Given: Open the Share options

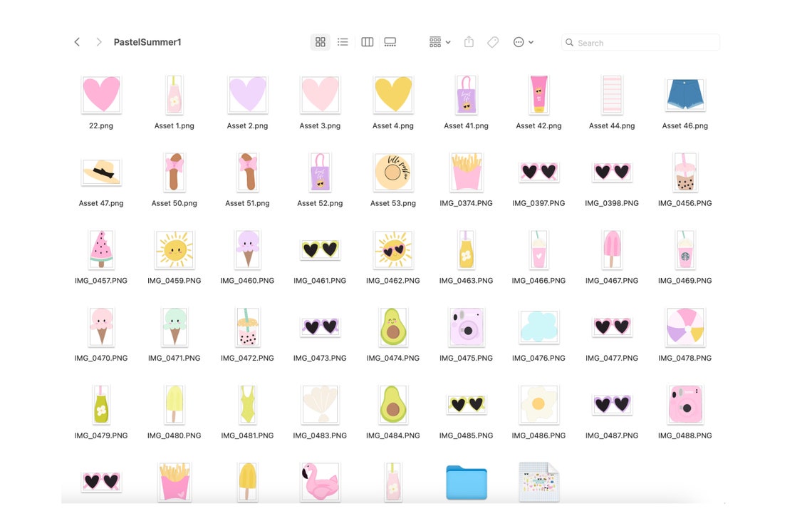Looking at the screenshot, I should click(x=469, y=41).
